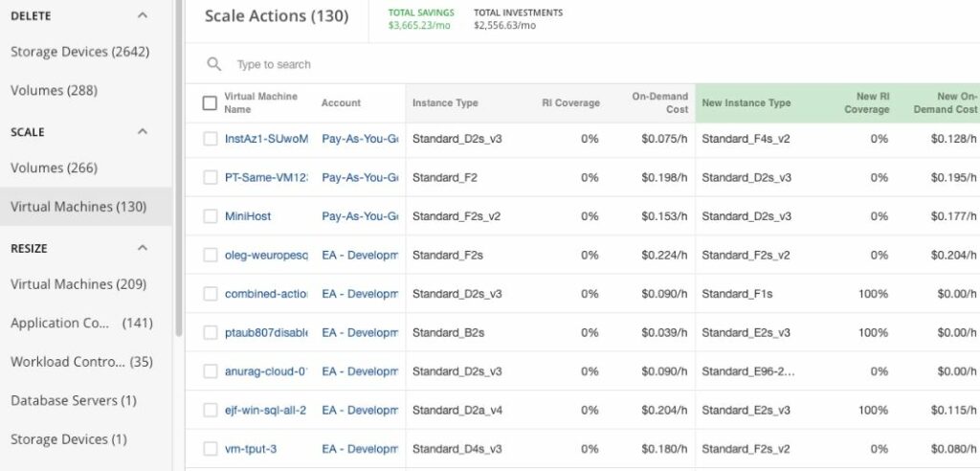The image size is (980, 471).
Task: Toggle the select-all checkbox in header
Action: 210,102
